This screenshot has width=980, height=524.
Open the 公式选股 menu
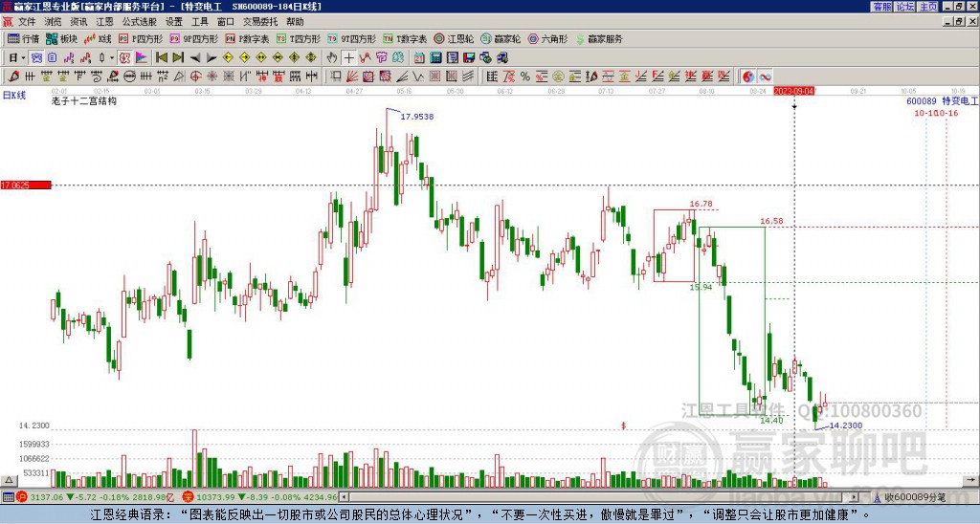(x=140, y=22)
